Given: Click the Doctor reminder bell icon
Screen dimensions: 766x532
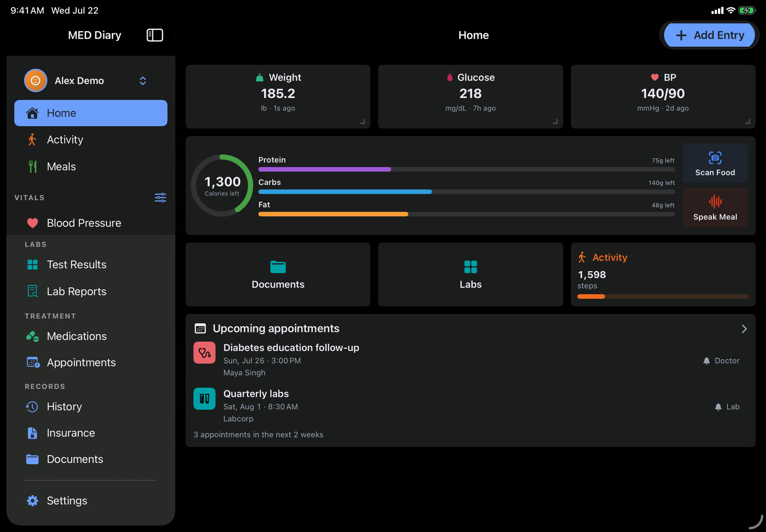Looking at the screenshot, I should point(706,361).
